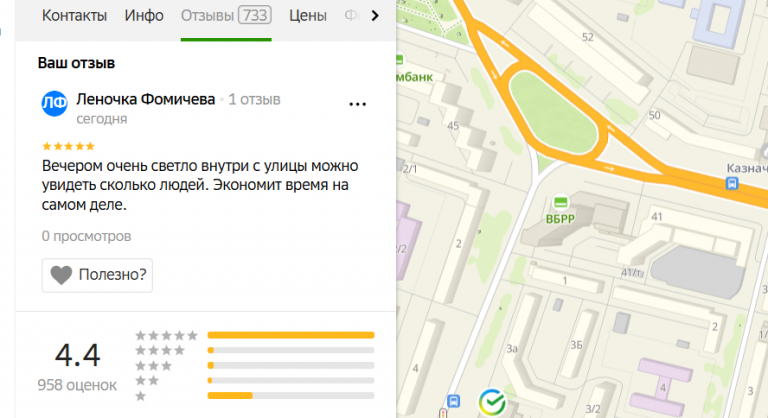Click the ВБРР bank marker on map
768x418 pixels.
pos(561,202)
